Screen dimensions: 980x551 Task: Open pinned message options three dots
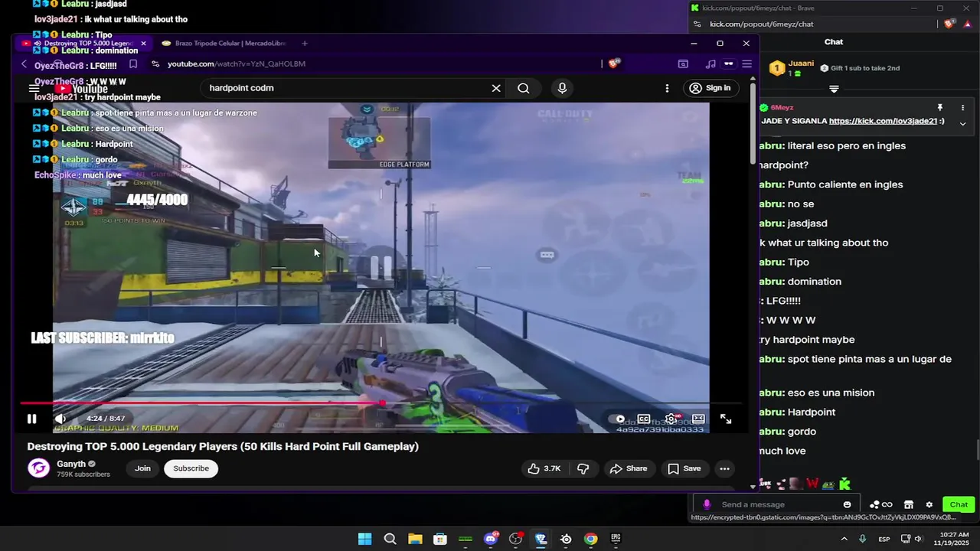point(962,108)
